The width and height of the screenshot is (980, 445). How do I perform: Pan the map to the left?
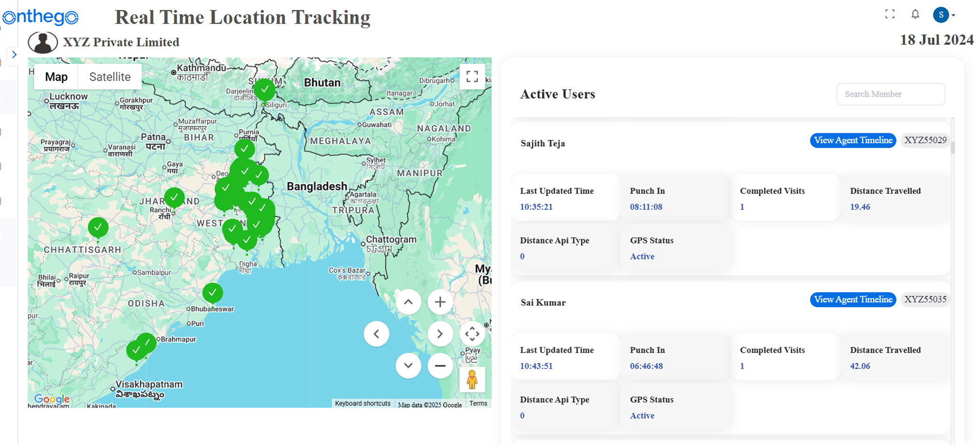coord(376,334)
